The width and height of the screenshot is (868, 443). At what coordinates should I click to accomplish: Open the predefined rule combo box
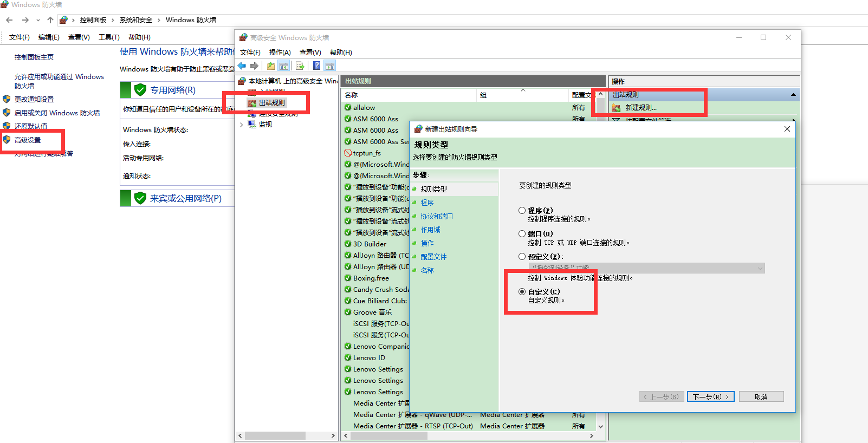pos(646,268)
